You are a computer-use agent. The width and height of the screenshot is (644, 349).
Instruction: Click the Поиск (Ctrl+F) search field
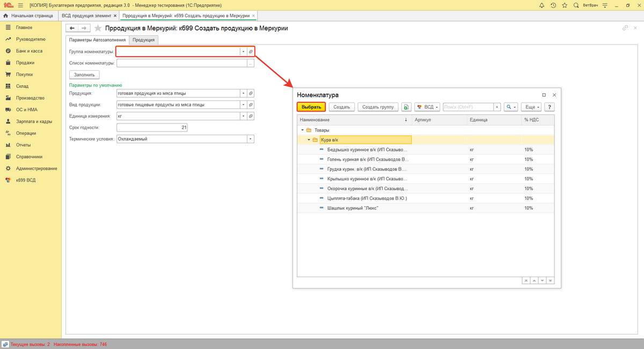468,107
